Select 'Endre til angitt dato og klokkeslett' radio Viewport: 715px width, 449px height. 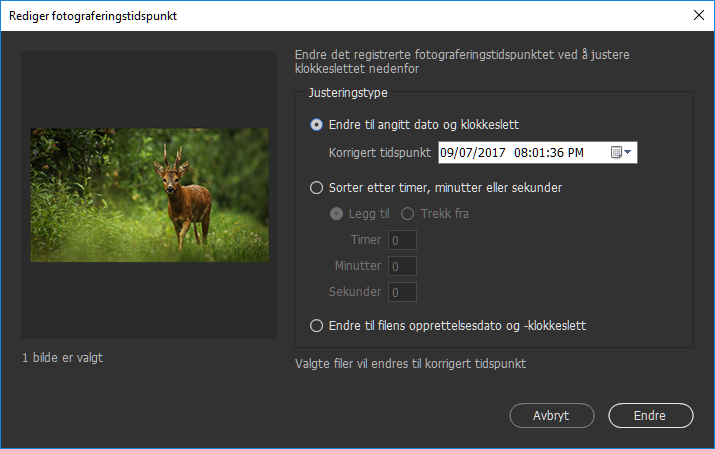[316, 125]
